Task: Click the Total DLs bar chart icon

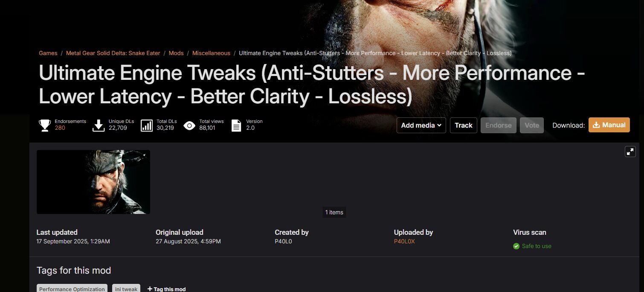Action: click(x=147, y=125)
